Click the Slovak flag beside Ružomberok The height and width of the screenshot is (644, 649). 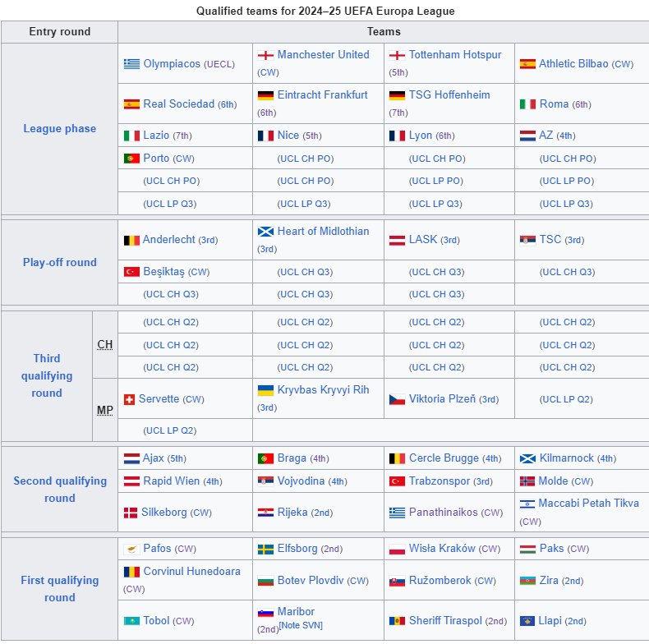[x=397, y=581]
